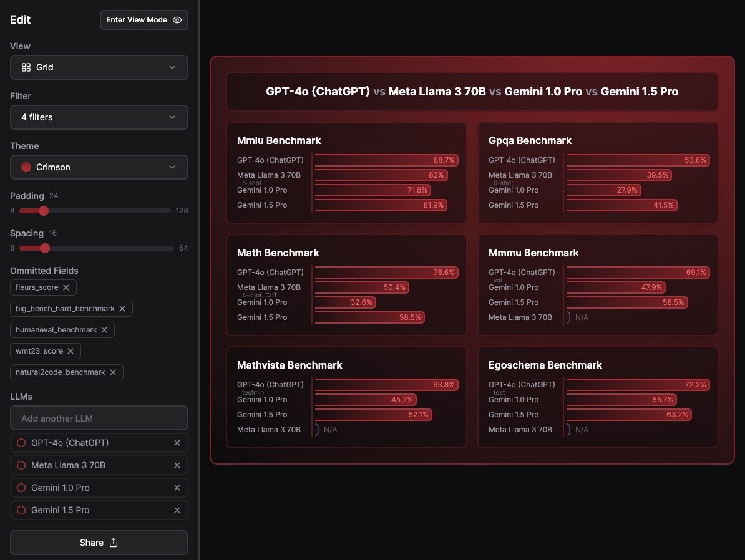745x560 pixels.
Task: Click the 69.1% value in Mmmu Benchmark
Action: point(696,273)
